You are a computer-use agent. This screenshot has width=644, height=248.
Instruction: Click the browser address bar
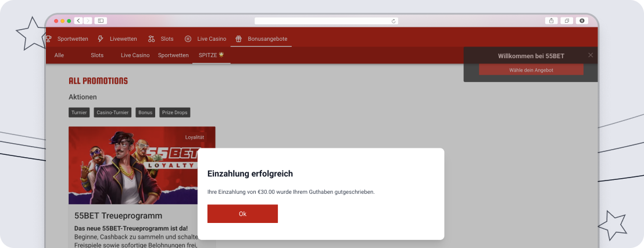326,21
